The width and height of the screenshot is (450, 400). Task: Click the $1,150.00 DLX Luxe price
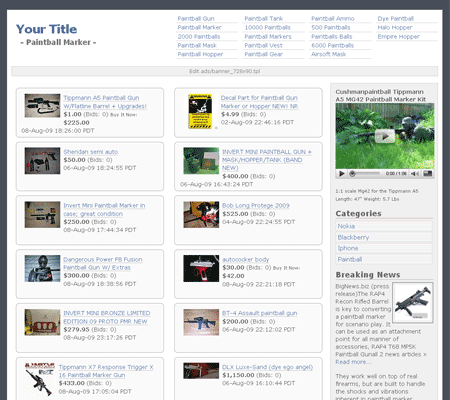[x=238, y=375]
